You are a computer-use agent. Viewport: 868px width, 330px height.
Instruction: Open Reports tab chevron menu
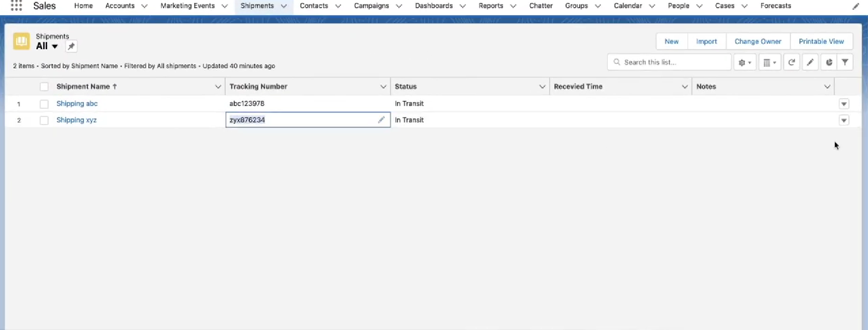click(513, 6)
